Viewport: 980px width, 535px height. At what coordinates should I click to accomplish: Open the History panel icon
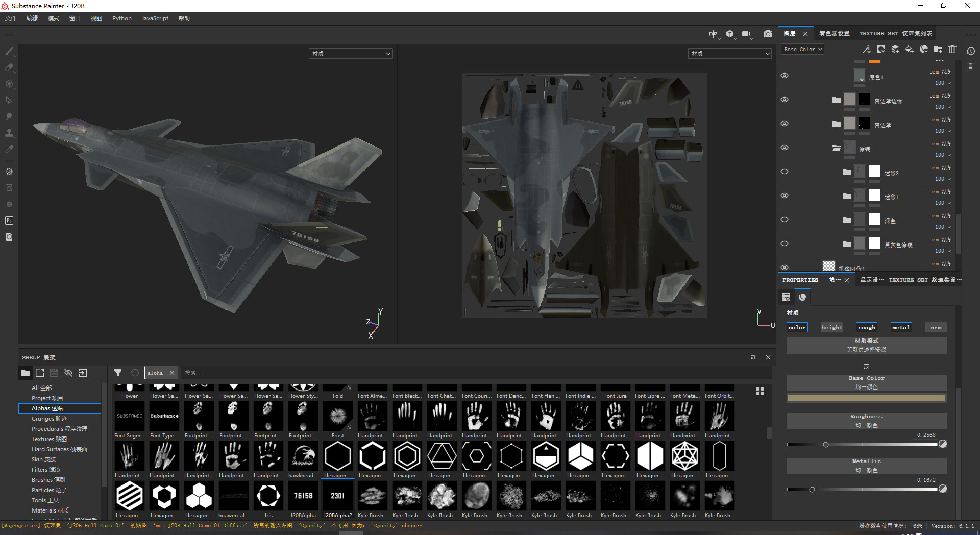click(971, 51)
